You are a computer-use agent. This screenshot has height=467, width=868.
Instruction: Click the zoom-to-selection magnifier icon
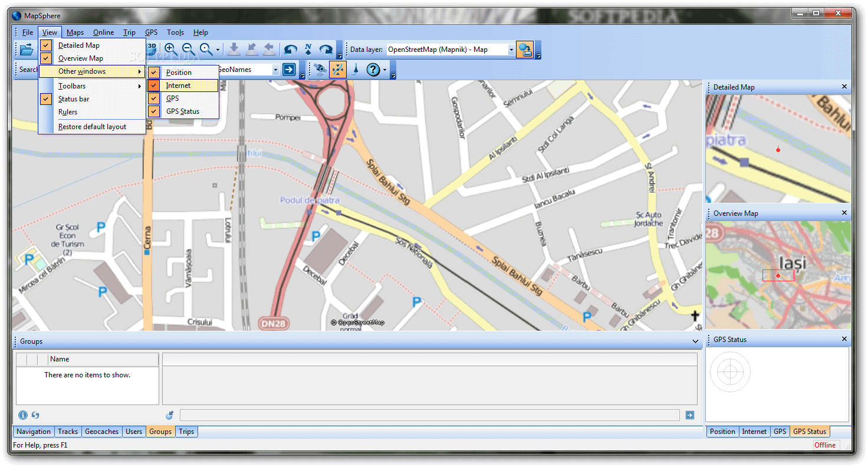pyautogui.click(x=206, y=50)
